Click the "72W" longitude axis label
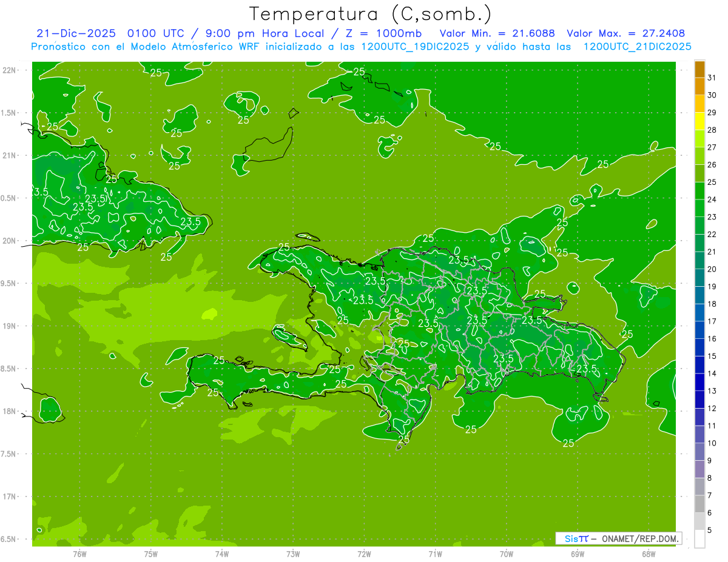728x562 pixels. coord(364,554)
